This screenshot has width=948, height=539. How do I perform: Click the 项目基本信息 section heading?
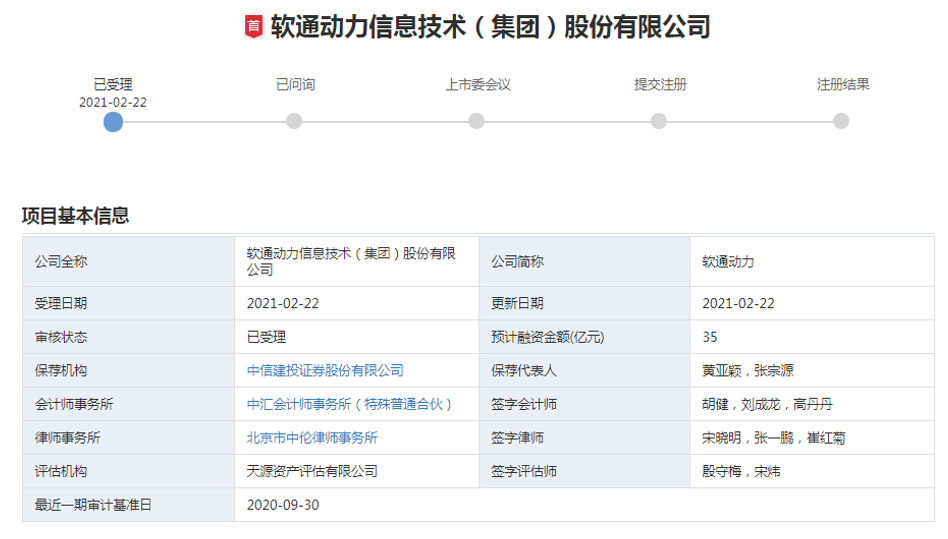(76, 216)
